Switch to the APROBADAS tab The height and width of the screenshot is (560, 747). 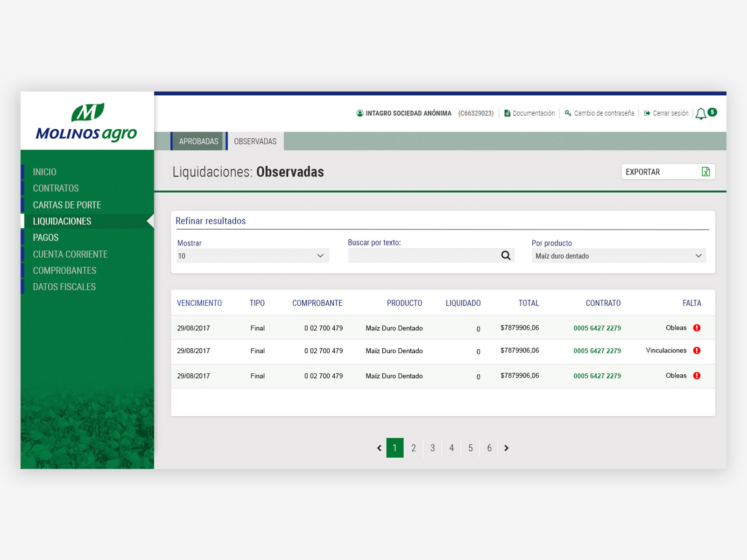[x=198, y=141]
